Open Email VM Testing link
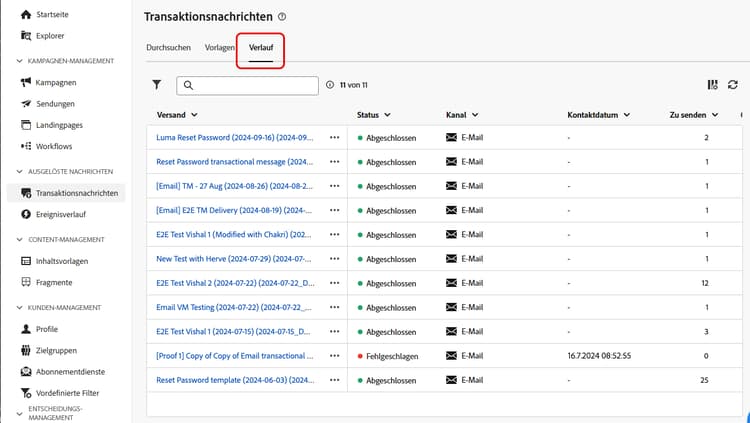Screen dimensions: 750x423 233,307
